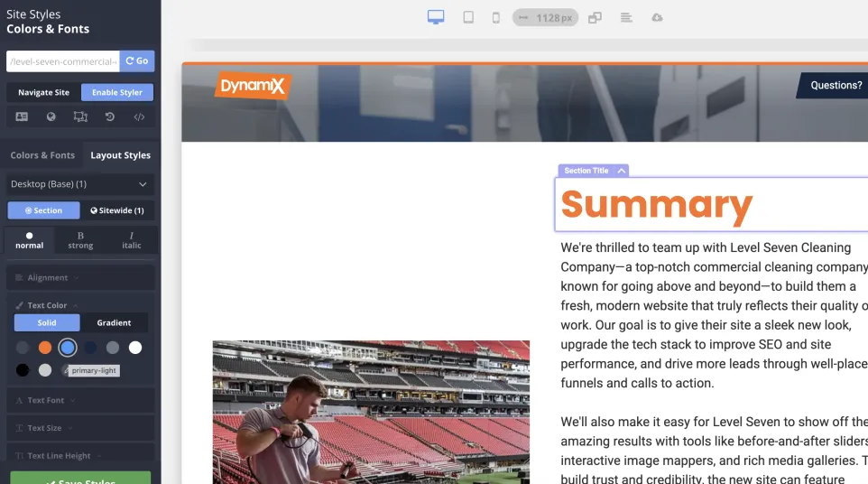Expand the Alignment settings group
The height and width of the screenshot is (484, 868).
pos(80,277)
